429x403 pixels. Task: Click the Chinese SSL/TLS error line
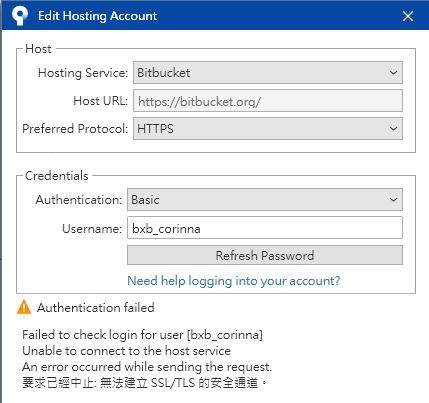[144, 382]
